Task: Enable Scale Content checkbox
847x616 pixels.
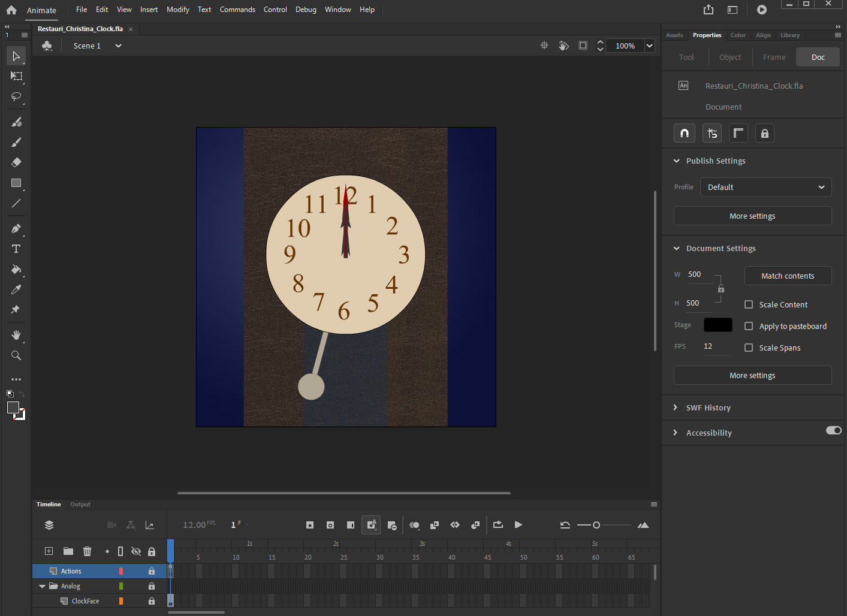Action: click(748, 304)
